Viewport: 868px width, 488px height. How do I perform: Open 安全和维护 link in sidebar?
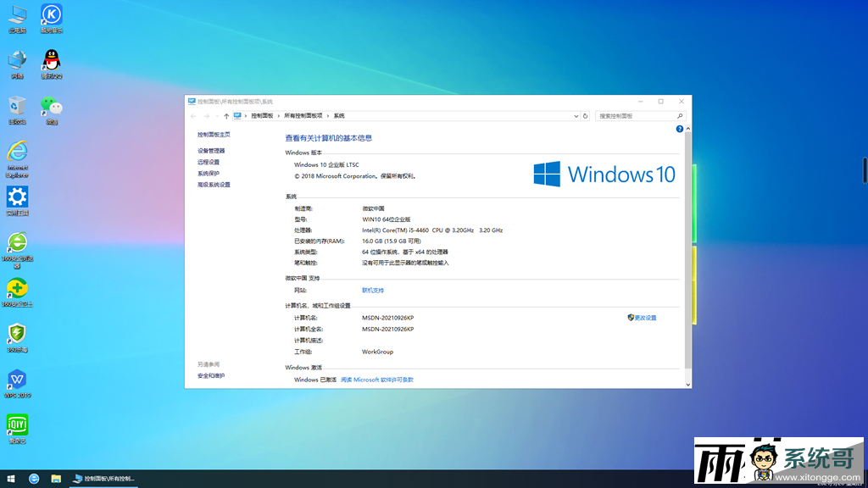(x=211, y=375)
